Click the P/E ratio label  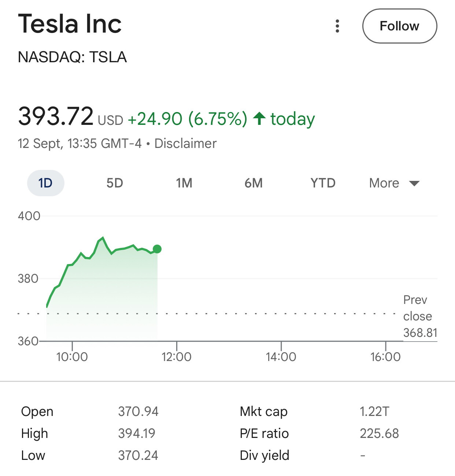click(264, 434)
